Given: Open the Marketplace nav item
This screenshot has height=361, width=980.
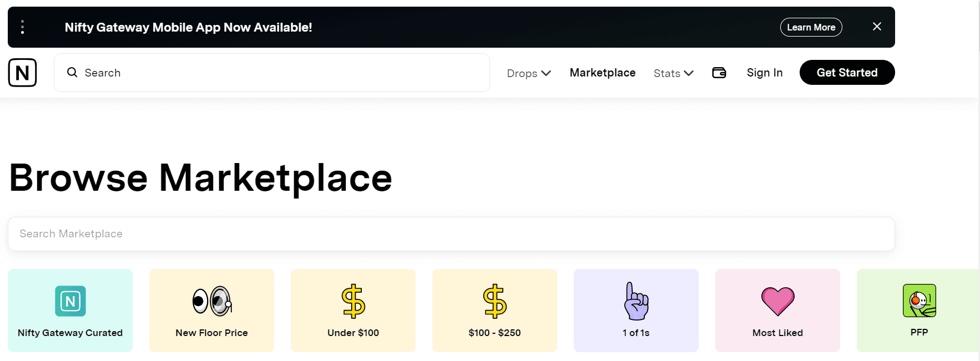Looking at the screenshot, I should tap(602, 73).
